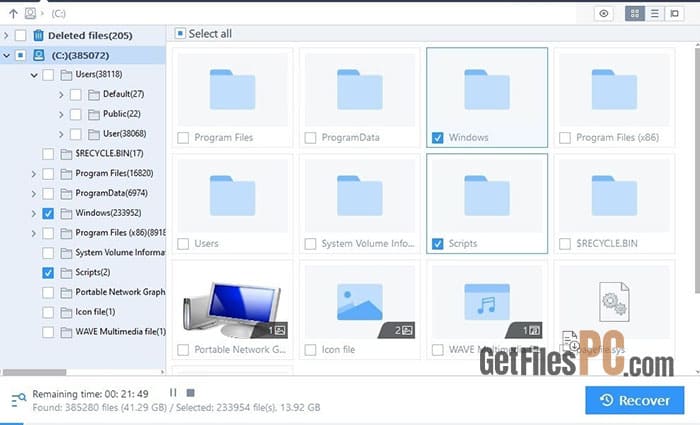Viewport: 700px width, 425px height.
Task: Click the computer icon in the breadcrumb path
Action: (30, 13)
